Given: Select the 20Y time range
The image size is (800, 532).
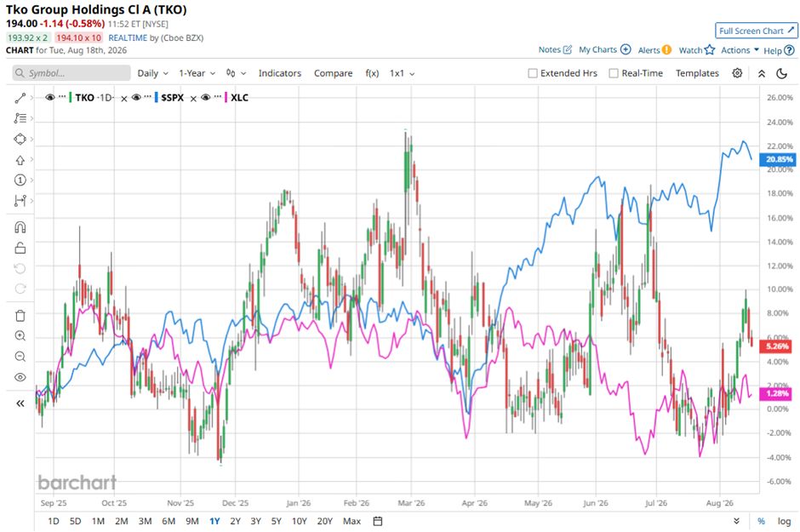Looking at the screenshot, I should pyautogui.click(x=324, y=521).
